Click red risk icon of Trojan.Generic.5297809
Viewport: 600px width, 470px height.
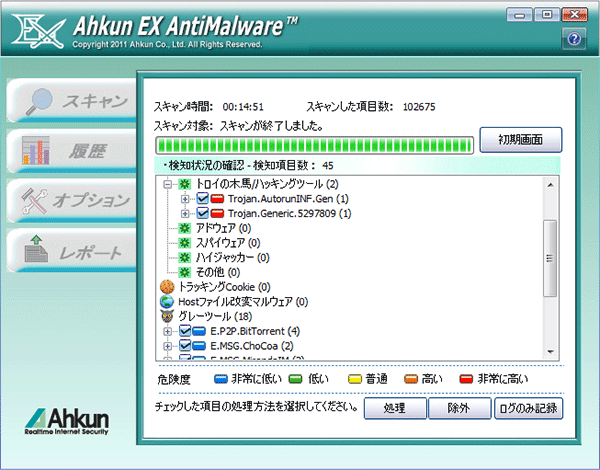(217, 213)
